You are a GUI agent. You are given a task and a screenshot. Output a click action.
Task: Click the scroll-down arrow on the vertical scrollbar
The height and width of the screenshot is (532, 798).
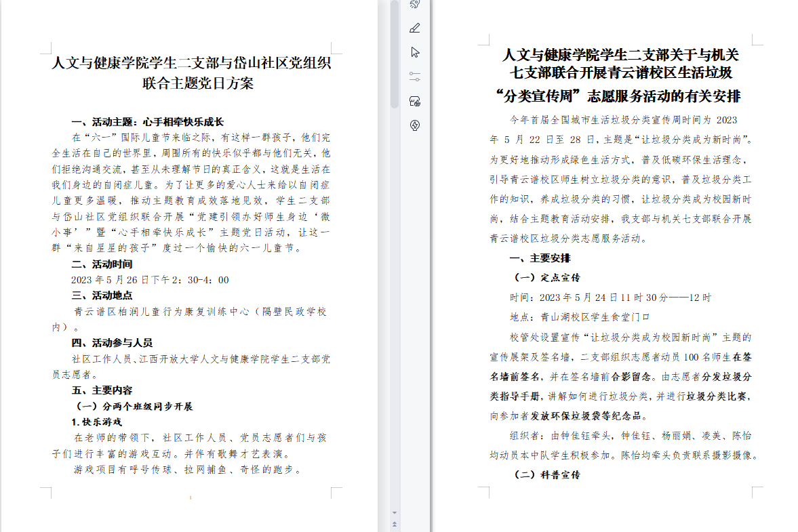click(395, 513)
